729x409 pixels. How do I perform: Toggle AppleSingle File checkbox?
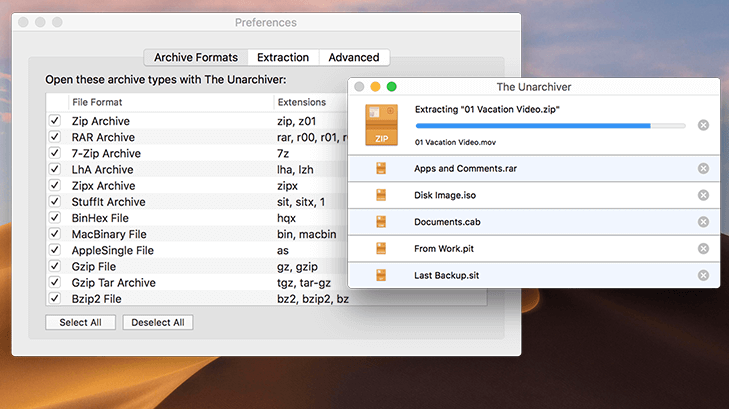point(54,250)
